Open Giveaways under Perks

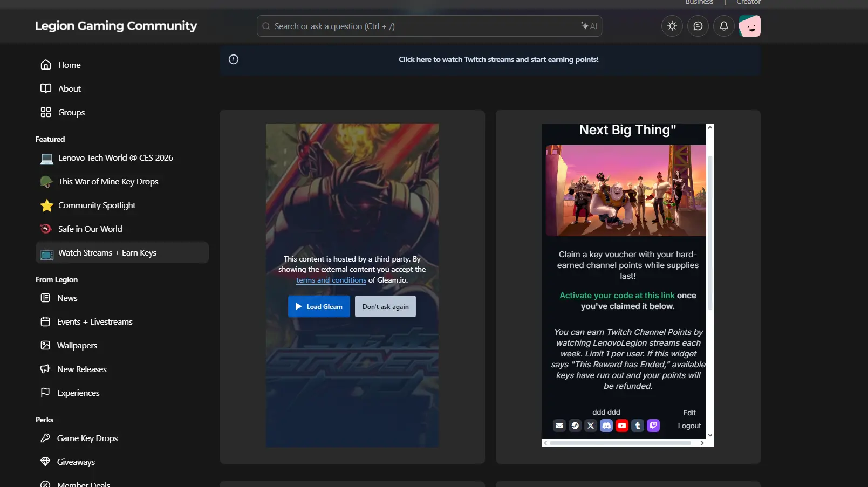(122, 462)
